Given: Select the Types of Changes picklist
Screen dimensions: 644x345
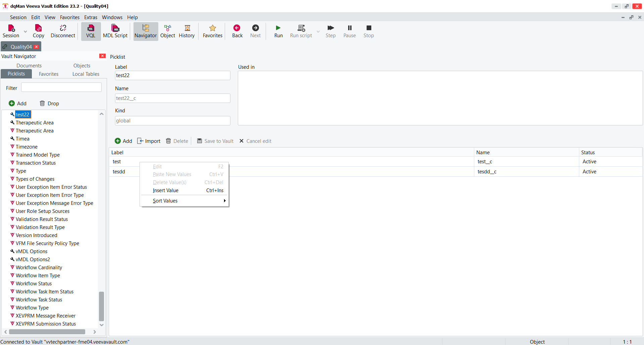Looking at the screenshot, I should click(35, 179).
